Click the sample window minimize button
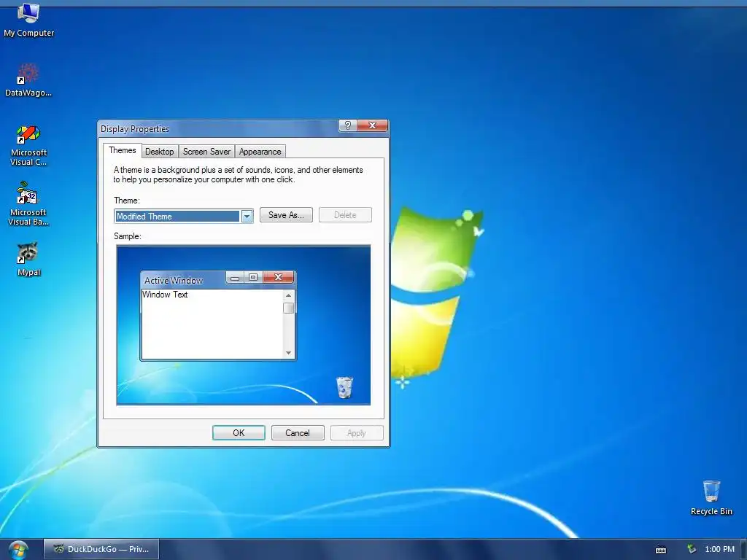Screen dimensions: 747x560 point(235,278)
